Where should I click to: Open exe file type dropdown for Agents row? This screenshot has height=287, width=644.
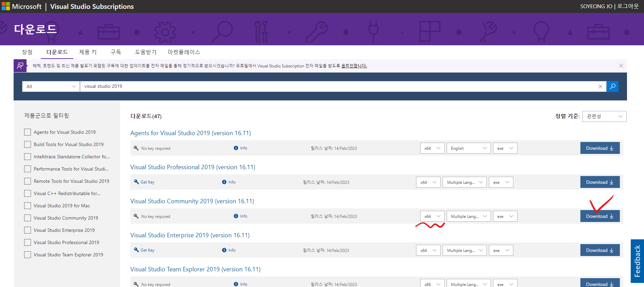(x=505, y=148)
